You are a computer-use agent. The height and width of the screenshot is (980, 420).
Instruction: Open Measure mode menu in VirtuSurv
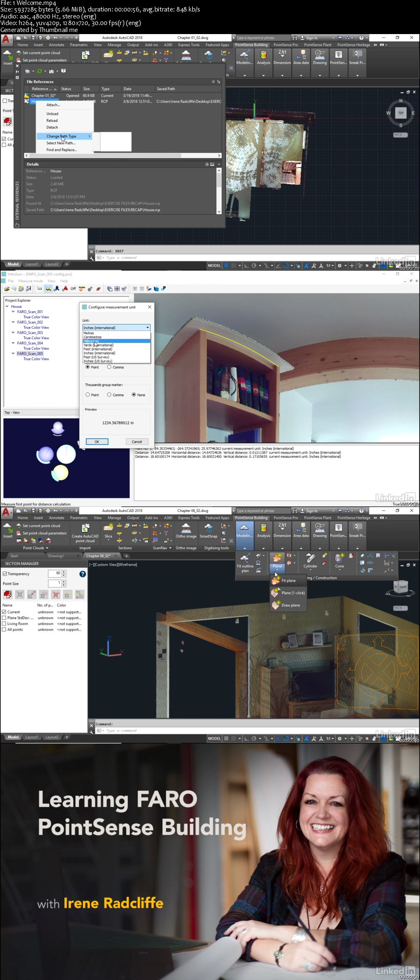click(31, 281)
